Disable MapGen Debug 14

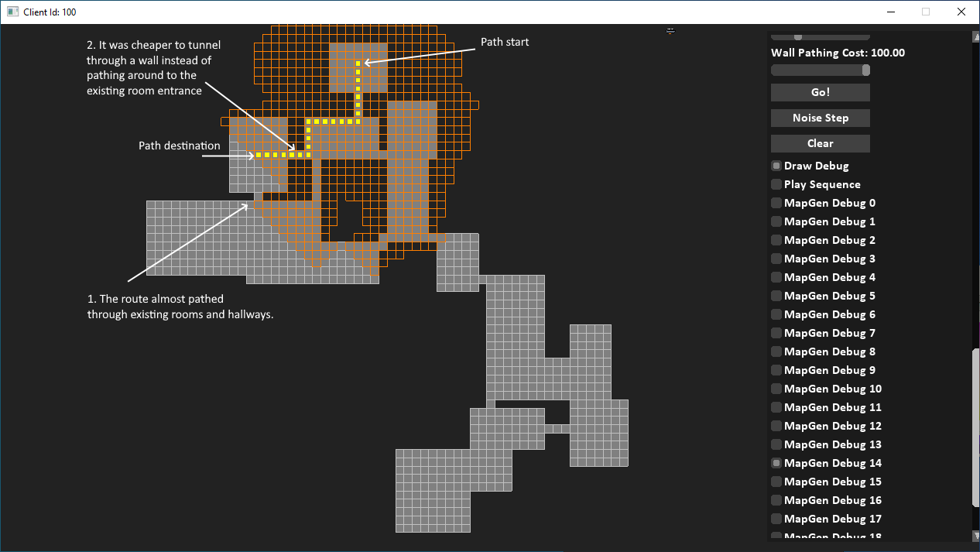pos(776,462)
